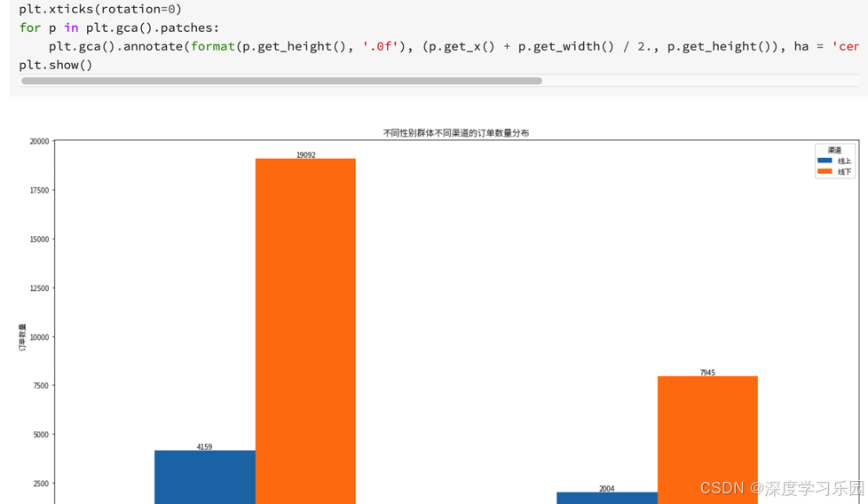Image resolution: width=868 pixels, height=504 pixels.
Task: Click the 10000 y-axis tick label
Action: [x=39, y=337]
